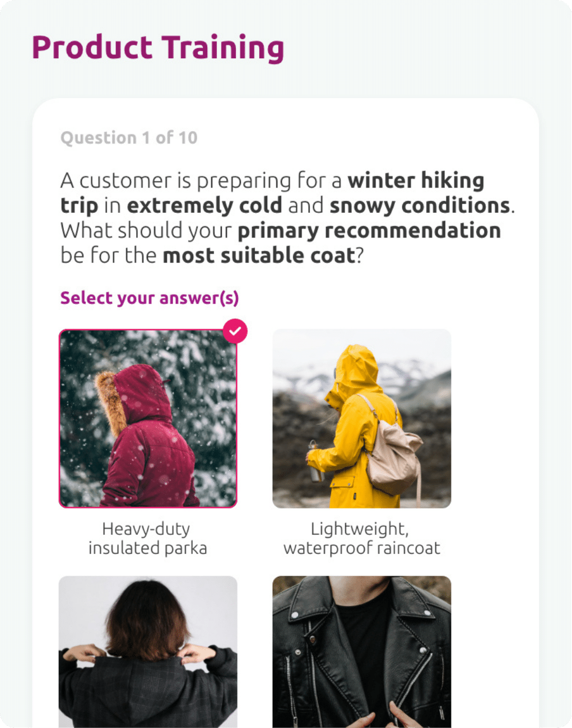Image resolution: width=572 pixels, height=728 pixels.
Task: Click the bold "primary recommendation" phrase
Action: 369,231
